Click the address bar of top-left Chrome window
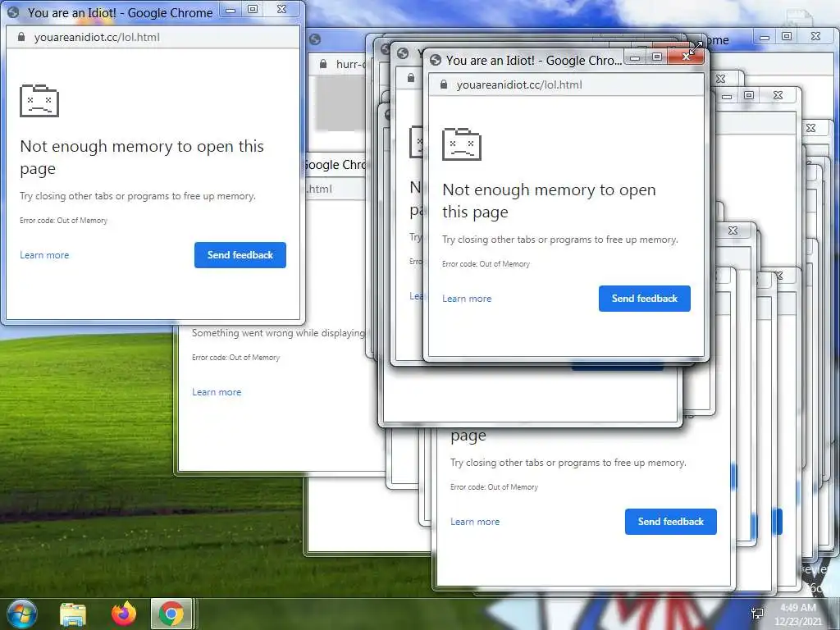This screenshot has width=840, height=630. 153,37
